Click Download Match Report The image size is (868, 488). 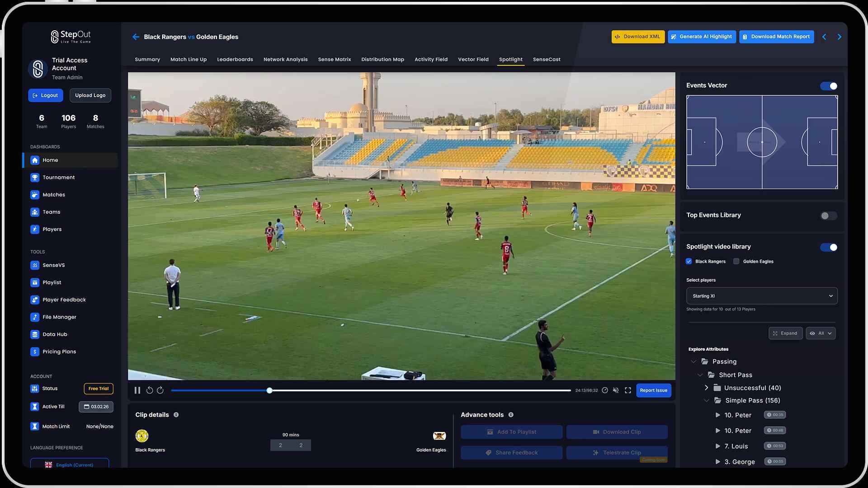click(x=777, y=37)
